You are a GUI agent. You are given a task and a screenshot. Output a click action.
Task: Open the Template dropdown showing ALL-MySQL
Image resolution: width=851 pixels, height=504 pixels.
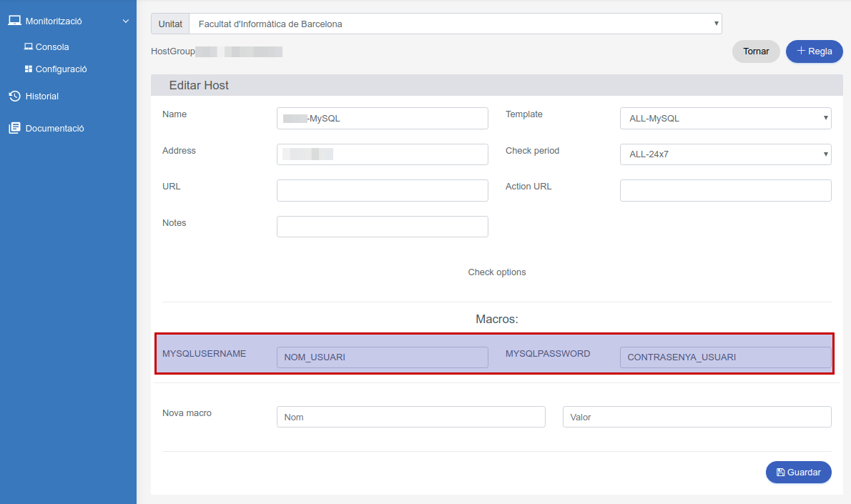point(725,118)
